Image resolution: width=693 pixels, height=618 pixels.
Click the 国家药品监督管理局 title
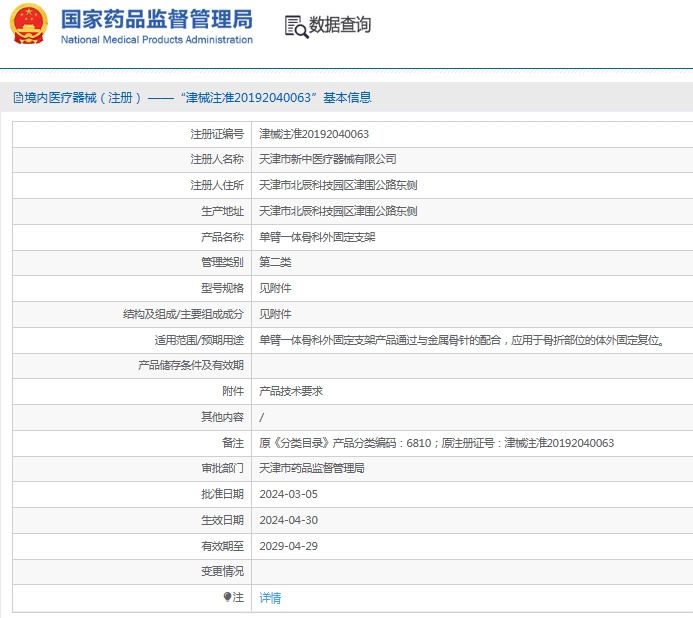[x=157, y=19]
